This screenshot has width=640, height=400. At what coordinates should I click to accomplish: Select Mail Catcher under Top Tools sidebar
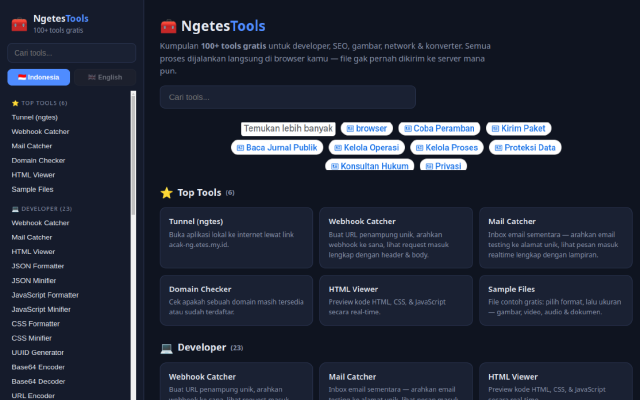click(31, 146)
